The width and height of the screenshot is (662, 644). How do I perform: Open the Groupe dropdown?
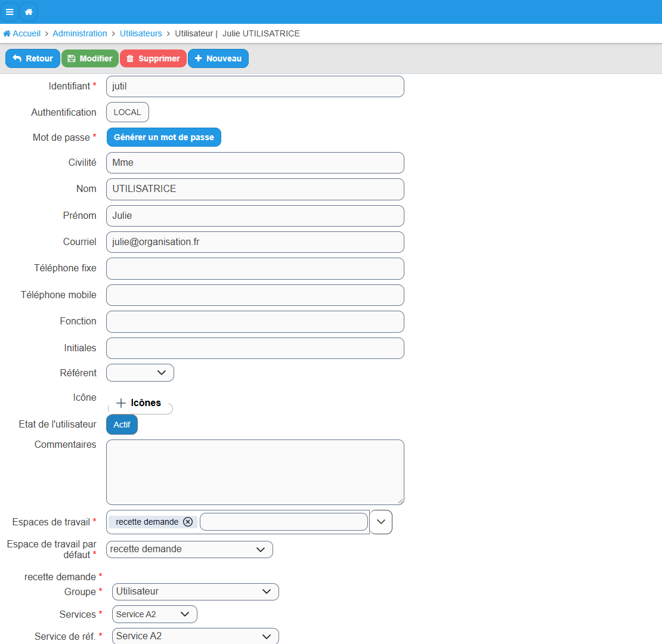tap(196, 592)
